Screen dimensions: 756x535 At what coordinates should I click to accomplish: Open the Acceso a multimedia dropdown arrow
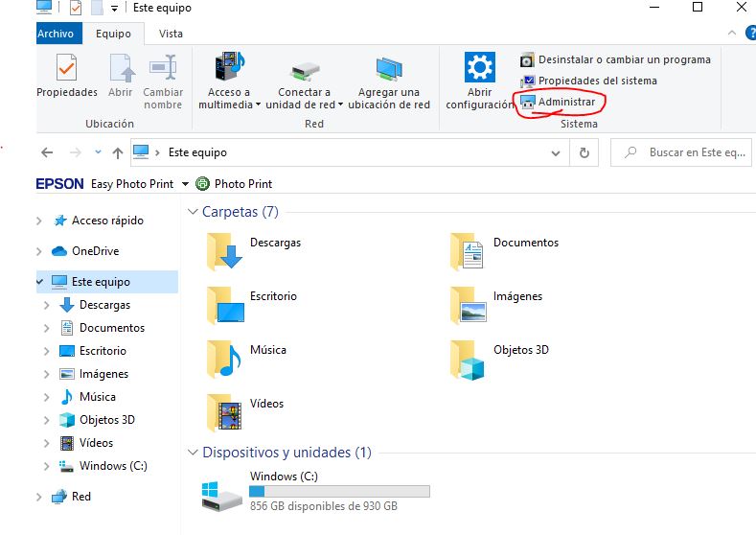coord(258,105)
